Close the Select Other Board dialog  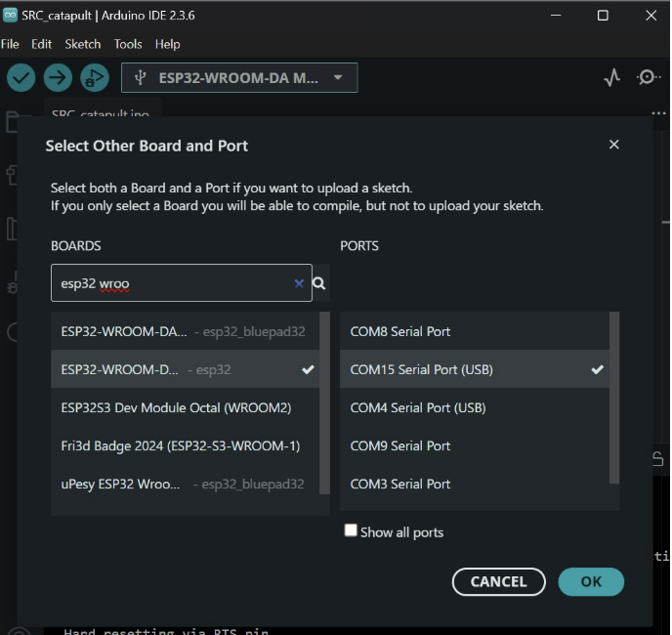tap(613, 145)
